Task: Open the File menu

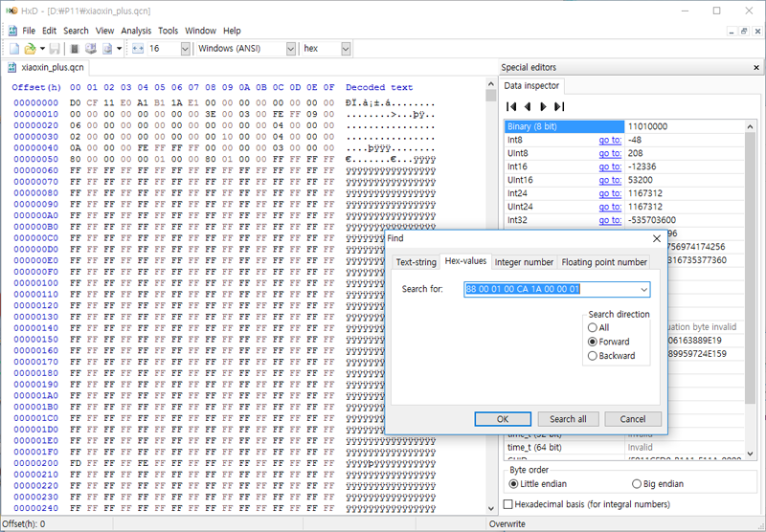Action: (29, 31)
